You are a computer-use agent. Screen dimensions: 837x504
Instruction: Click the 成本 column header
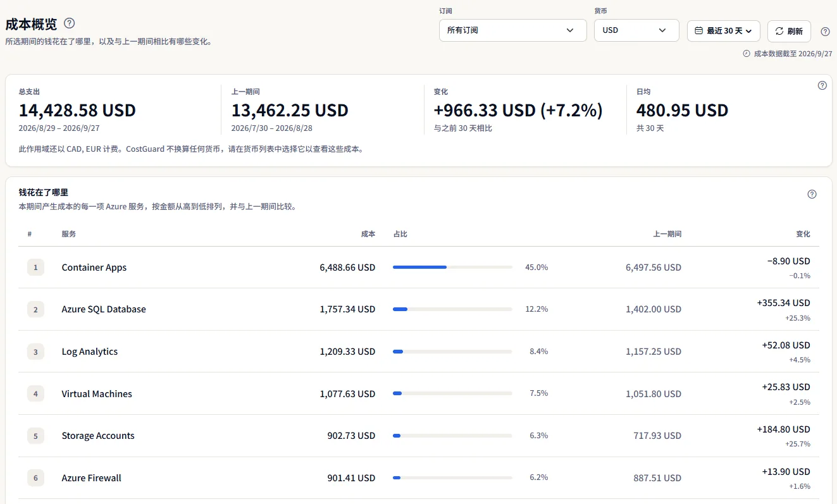(368, 234)
